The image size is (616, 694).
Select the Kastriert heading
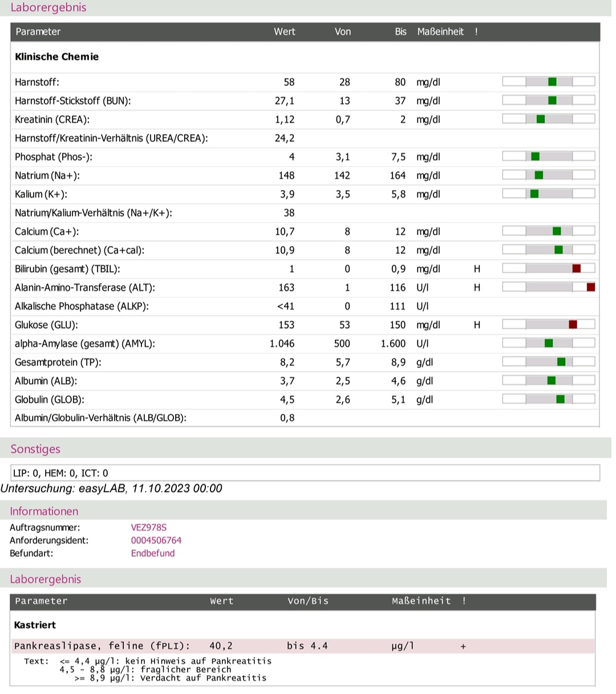tap(35, 625)
